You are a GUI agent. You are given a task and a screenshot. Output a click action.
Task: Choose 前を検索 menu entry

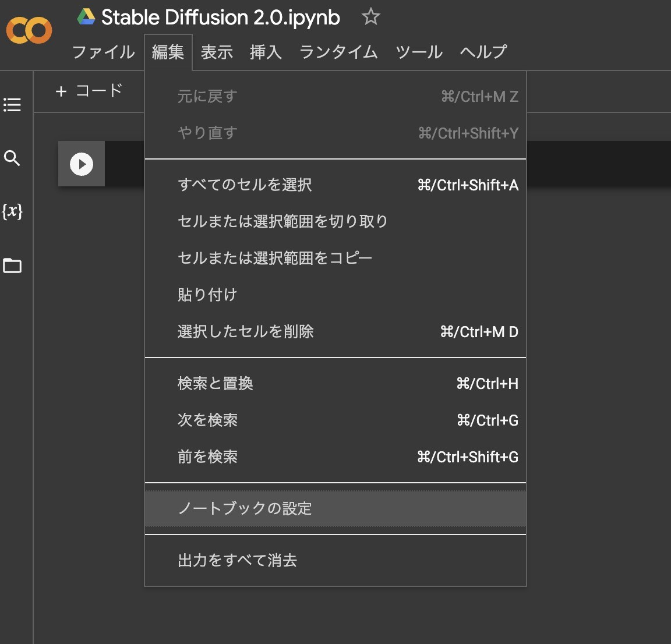[x=335, y=457]
